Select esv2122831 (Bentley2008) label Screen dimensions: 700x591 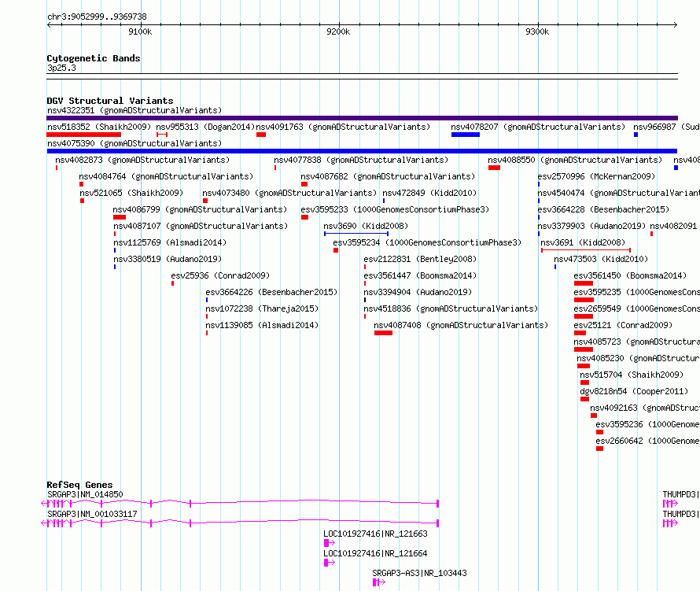pos(420,259)
